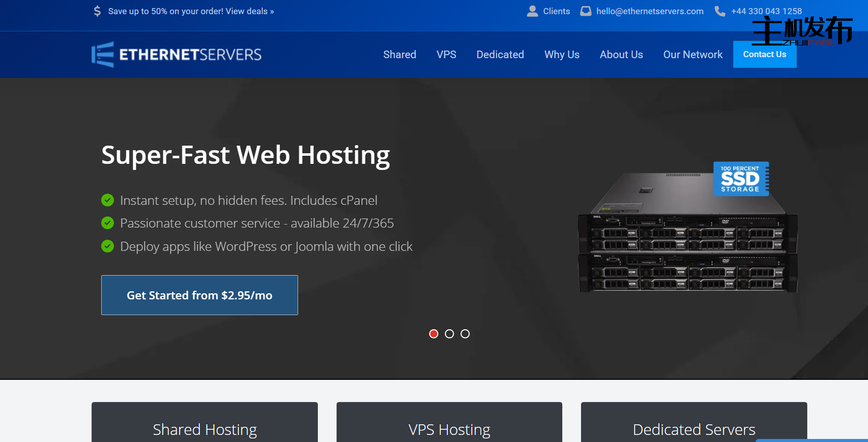The height and width of the screenshot is (442, 868).
Task: Open the Shared menu item
Action: pyautogui.click(x=399, y=55)
